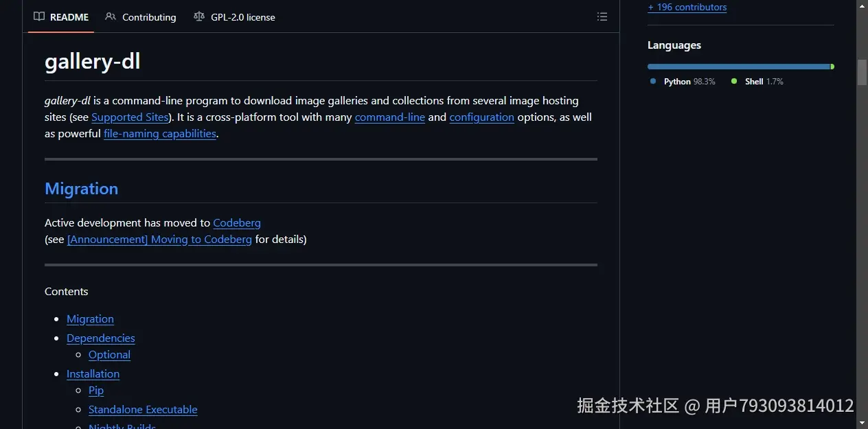This screenshot has width=868, height=429.
Task: Open the + 196 contributors link
Action: [687, 7]
